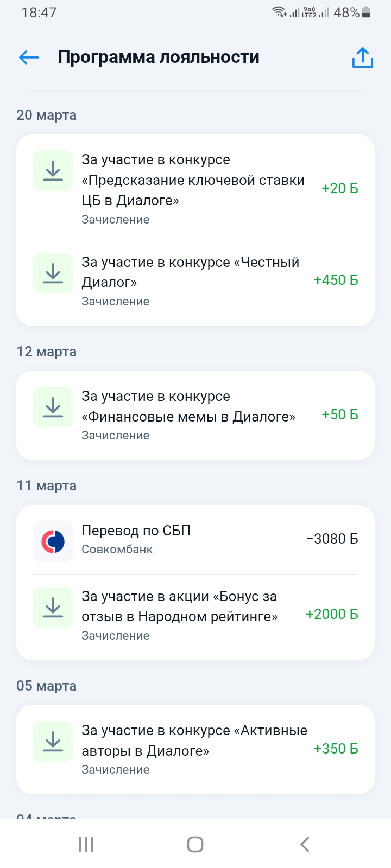
Task: Tap the Sovcombank logo icon
Action: point(53,541)
